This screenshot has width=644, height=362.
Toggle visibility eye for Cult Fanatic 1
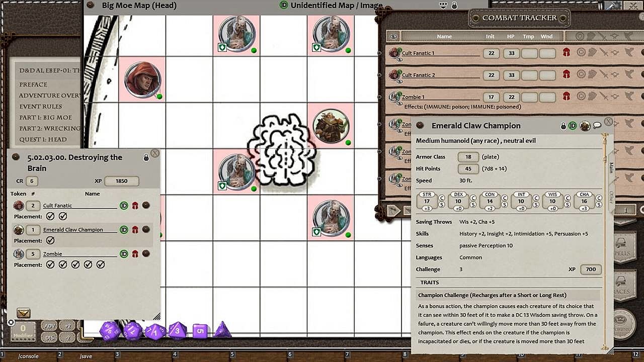399,59
